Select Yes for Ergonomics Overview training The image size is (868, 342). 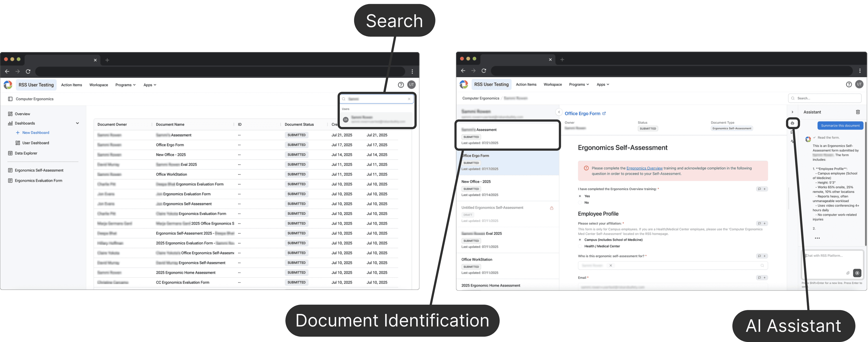pos(580,196)
